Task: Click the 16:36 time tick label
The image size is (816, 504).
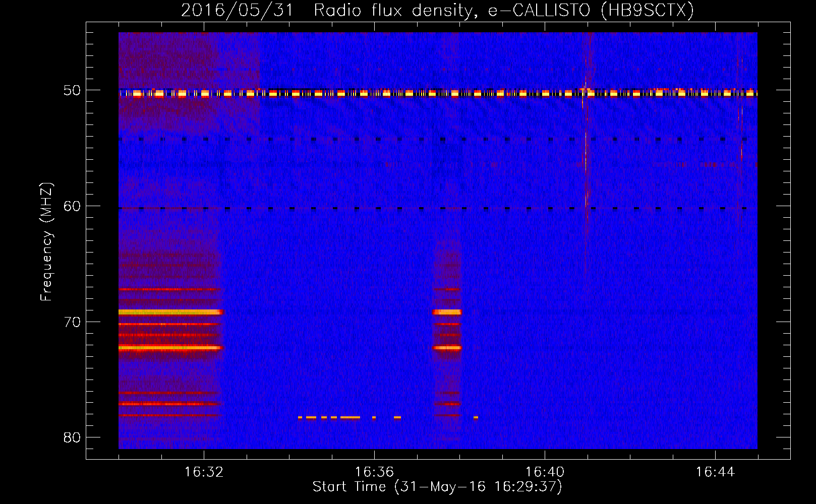Action: point(374,472)
